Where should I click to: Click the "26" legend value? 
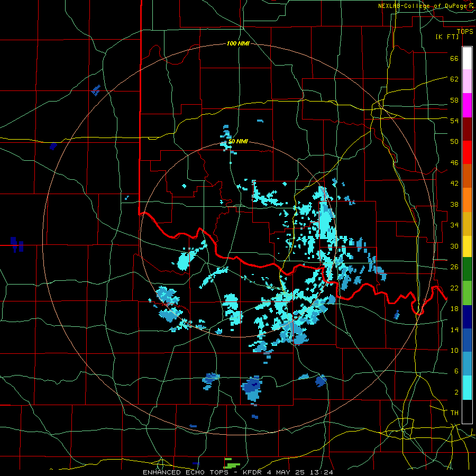pos(454,267)
